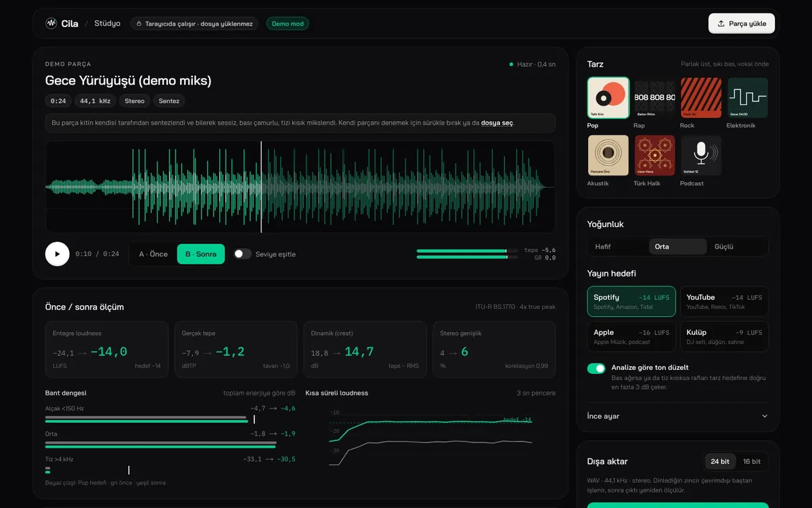Set export depth to 16 bit
This screenshot has width=812, height=508.
pyautogui.click(x=751, y=461)
